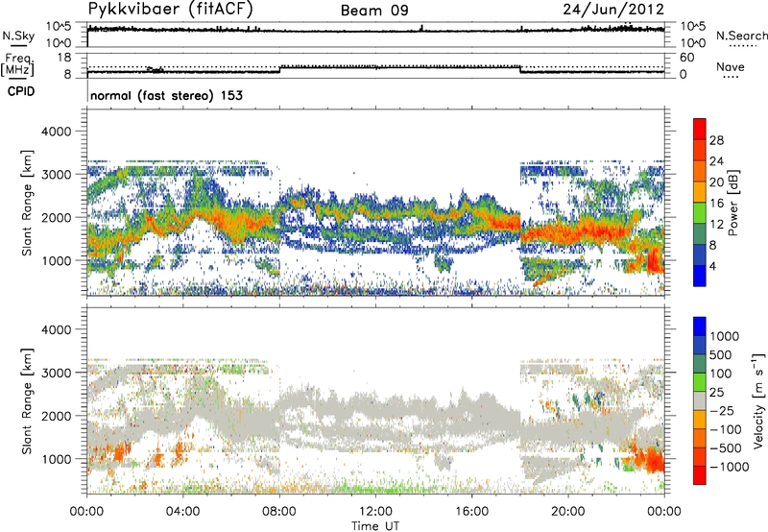This screenshot has width=768, height=532.
Task: Click the gray segment of Velocity color bar
Action: pyautogui.click(x=700, y=401)
